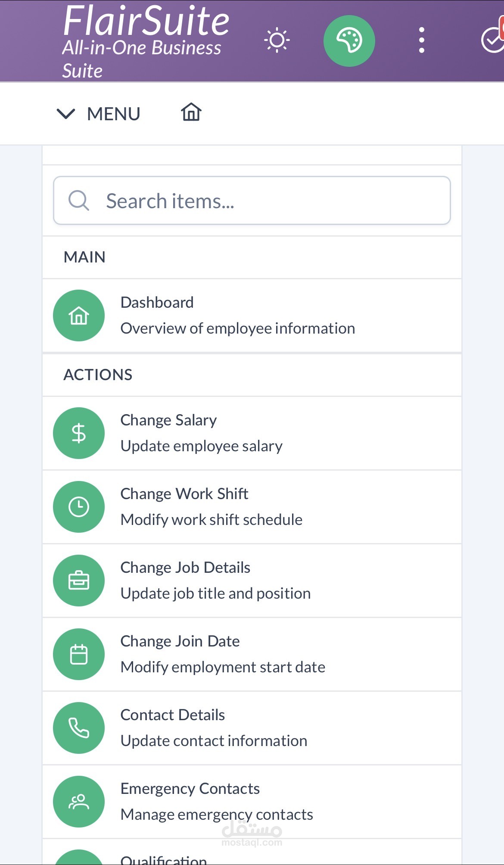This screenshot has width=504, height=865.
Task: Toggle light mode with the sun icon
Action: 277,41
